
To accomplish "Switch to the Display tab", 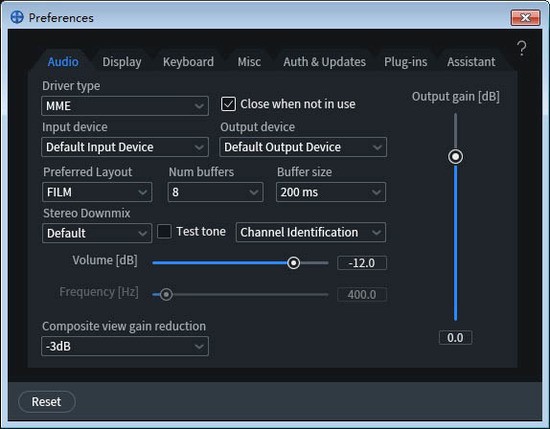I will pyautogui.click(x=122, y=62).
